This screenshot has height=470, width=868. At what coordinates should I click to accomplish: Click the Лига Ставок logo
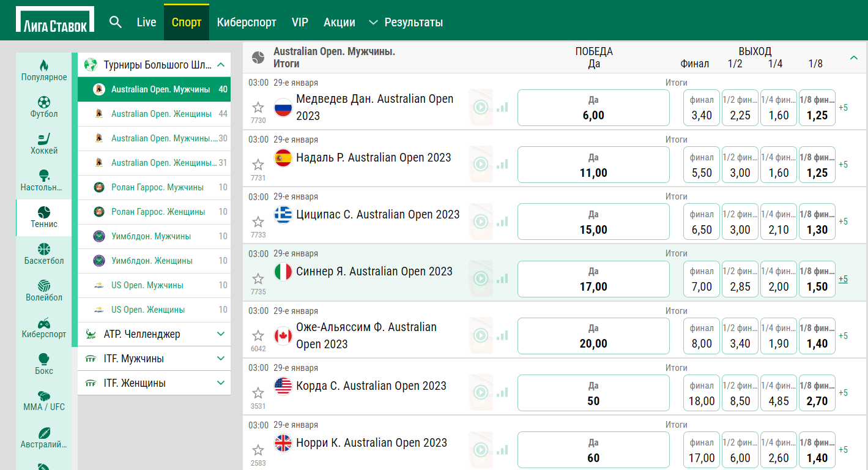coord(55,20)
